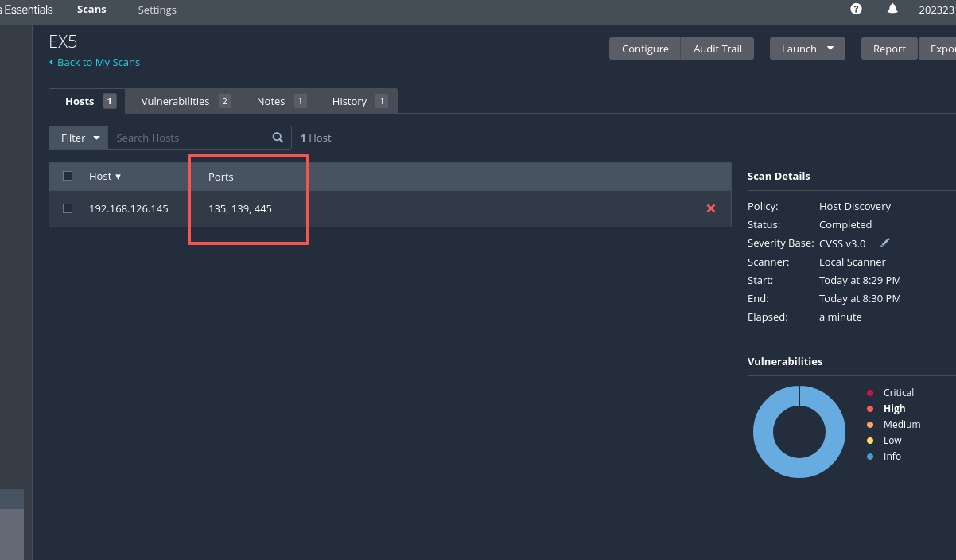Open notifications bell icon
The height and width of the screenshot is (560, 956).
pos(892,9)
